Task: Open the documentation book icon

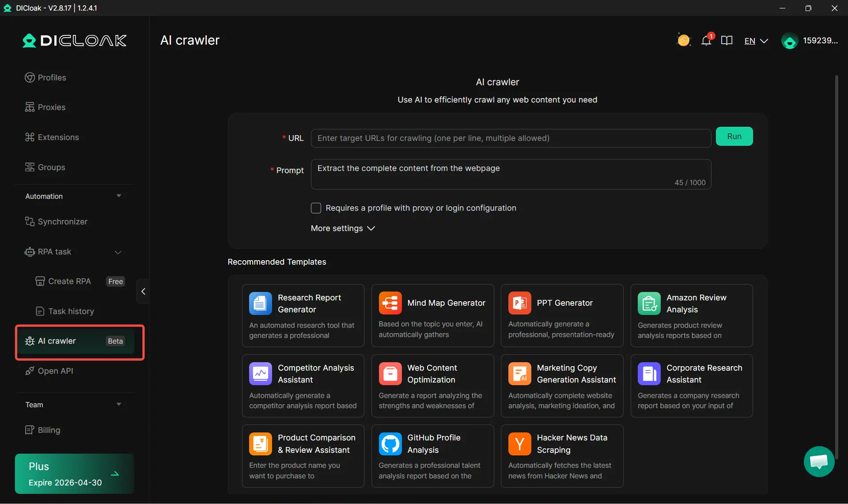Action: point(727,41)
